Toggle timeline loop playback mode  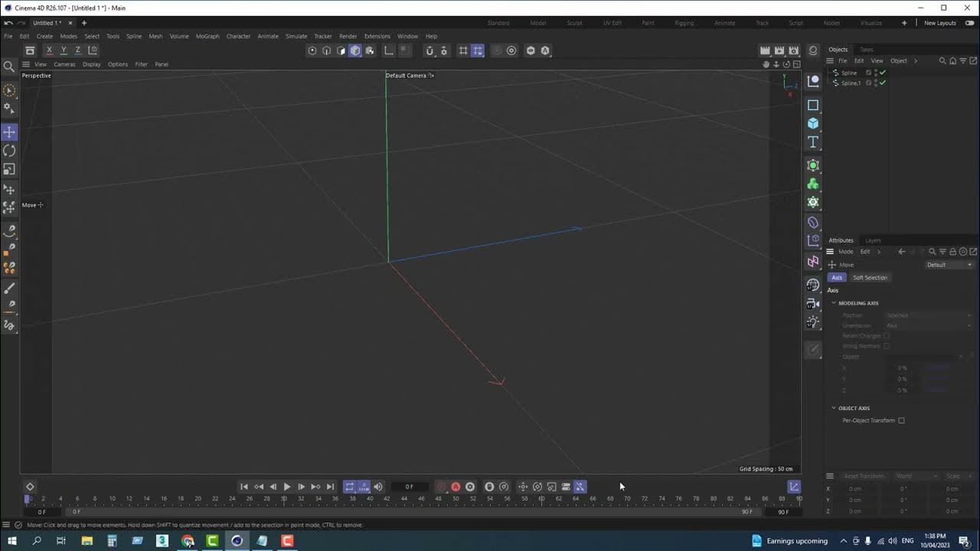click(x=349, y=487)
